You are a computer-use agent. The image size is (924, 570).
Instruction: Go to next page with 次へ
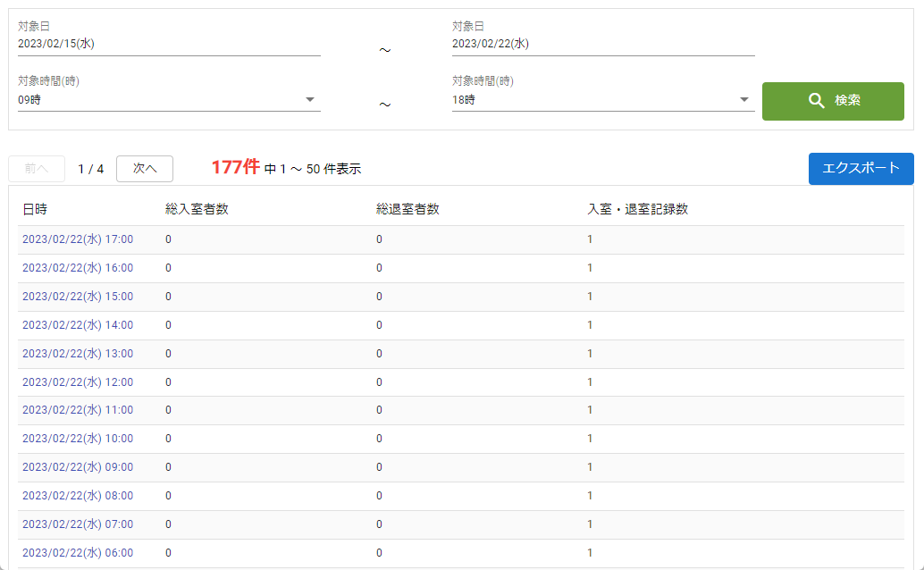pyautogui.click(x=145, y=169)
